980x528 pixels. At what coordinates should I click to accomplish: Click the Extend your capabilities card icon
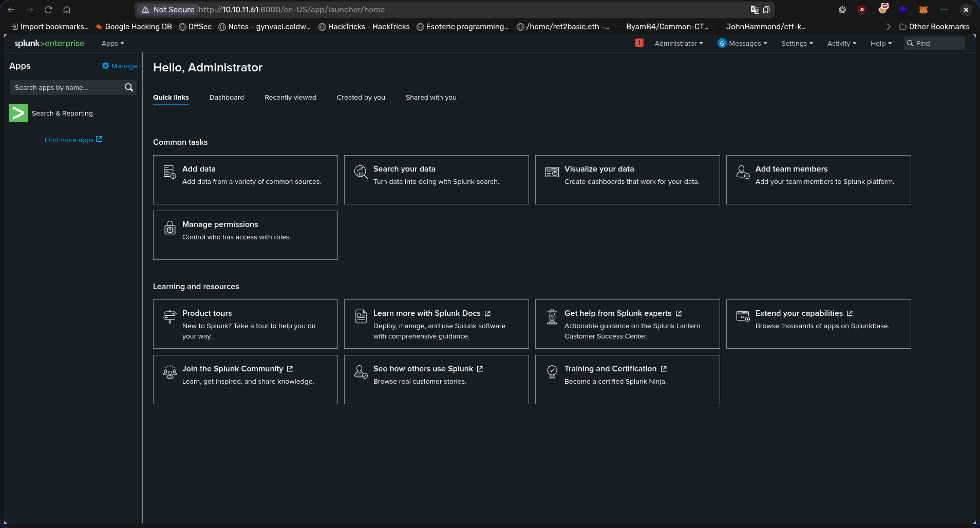pyautogui.click(x=743, y=316)
